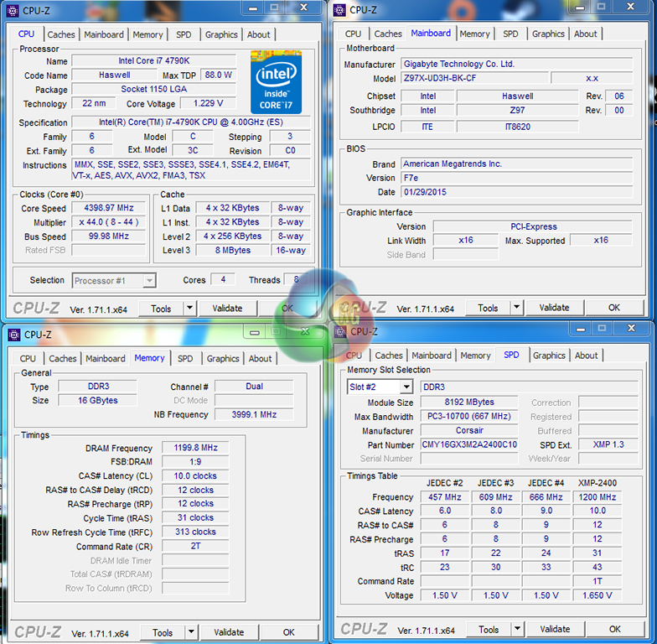657x644 pixels.
Task: Click the Specification field i7-4790K CPU @ 4.00GHz
Action: point(191,122)
